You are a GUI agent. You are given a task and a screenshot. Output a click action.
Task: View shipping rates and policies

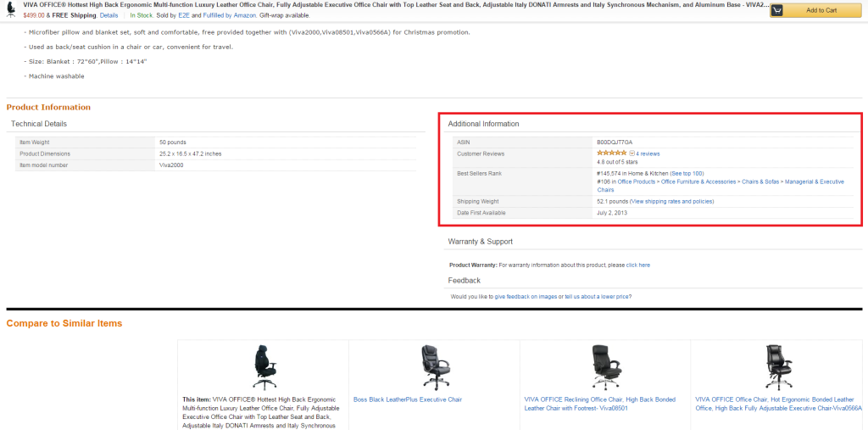671,201
